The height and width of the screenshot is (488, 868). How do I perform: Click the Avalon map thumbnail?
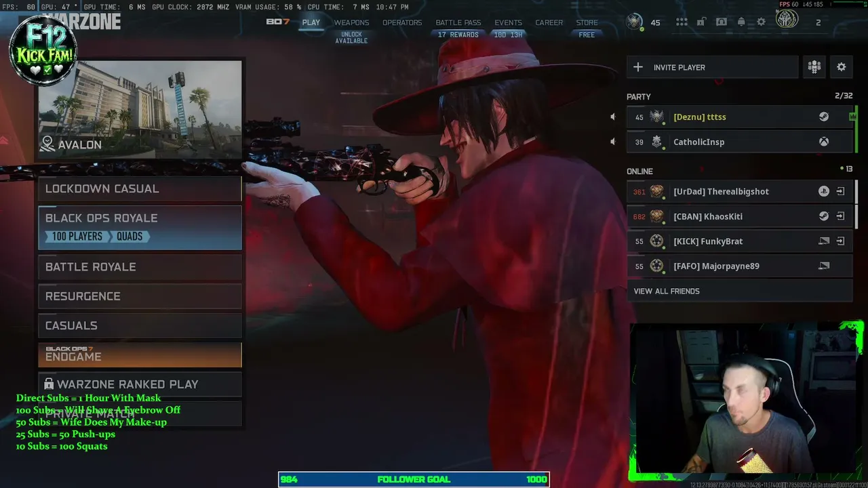click(x=140, y=110)
